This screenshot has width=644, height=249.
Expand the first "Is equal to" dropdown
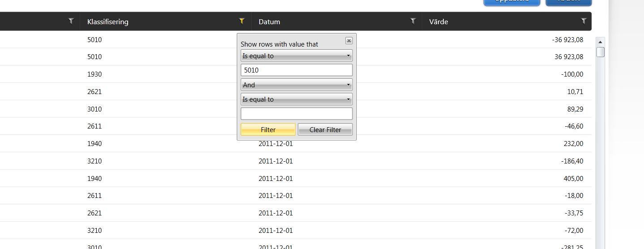click(296, 56)
